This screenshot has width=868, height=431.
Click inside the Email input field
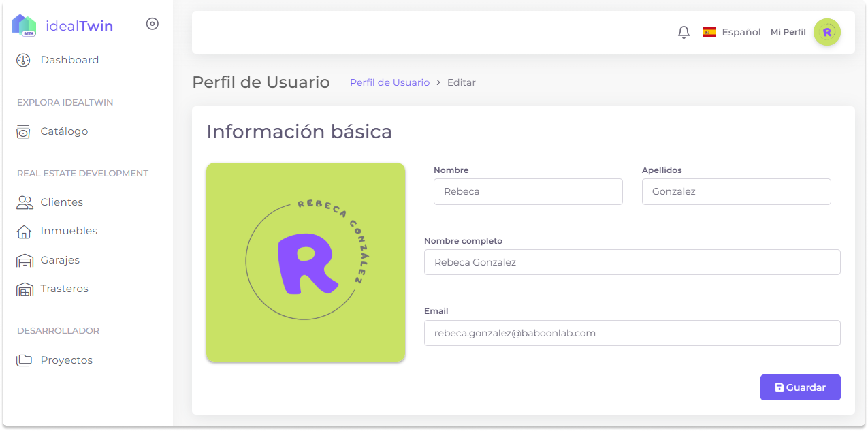coord(632,333)
